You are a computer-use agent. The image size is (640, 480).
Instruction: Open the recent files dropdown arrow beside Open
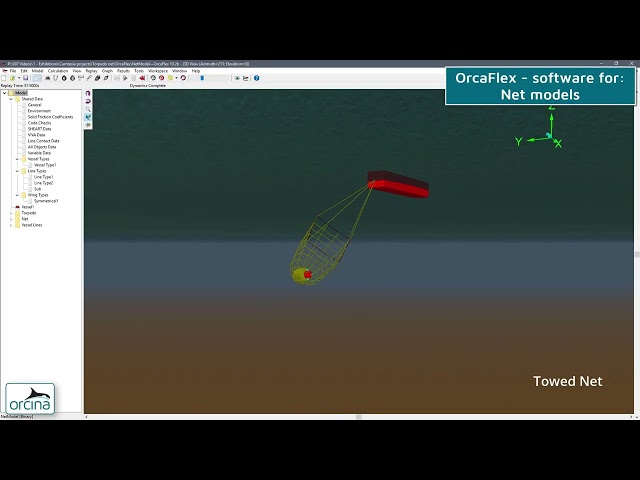pyautogui.click(x=19, y=78)
